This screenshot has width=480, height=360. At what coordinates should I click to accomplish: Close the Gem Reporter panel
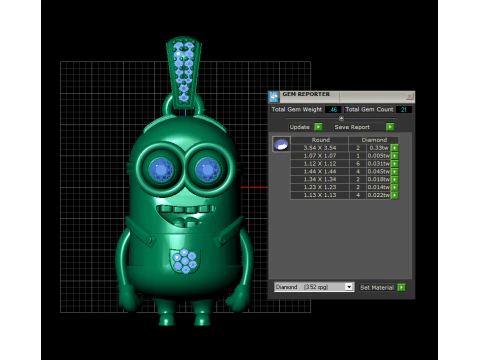tap(410, 96)
